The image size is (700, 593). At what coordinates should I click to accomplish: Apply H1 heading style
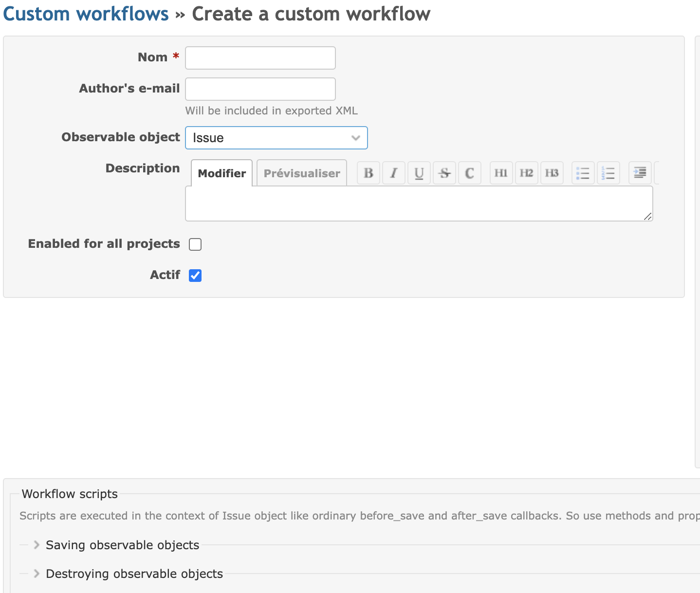pos(501,173)
